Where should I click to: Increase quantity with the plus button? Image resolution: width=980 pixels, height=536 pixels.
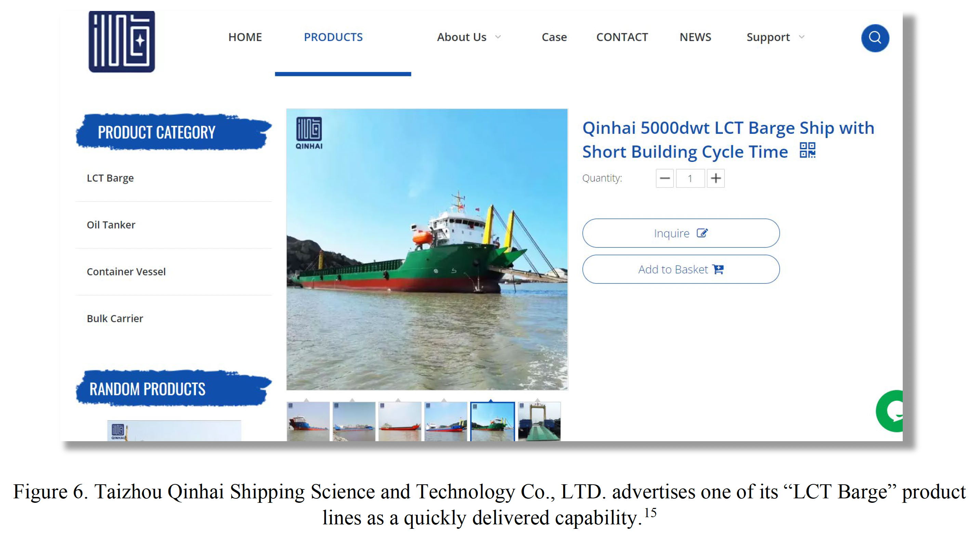(716, 178)
